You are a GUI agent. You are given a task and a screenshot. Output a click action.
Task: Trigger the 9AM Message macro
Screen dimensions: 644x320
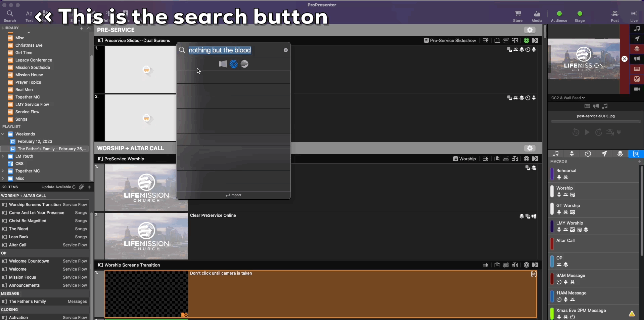594,279
